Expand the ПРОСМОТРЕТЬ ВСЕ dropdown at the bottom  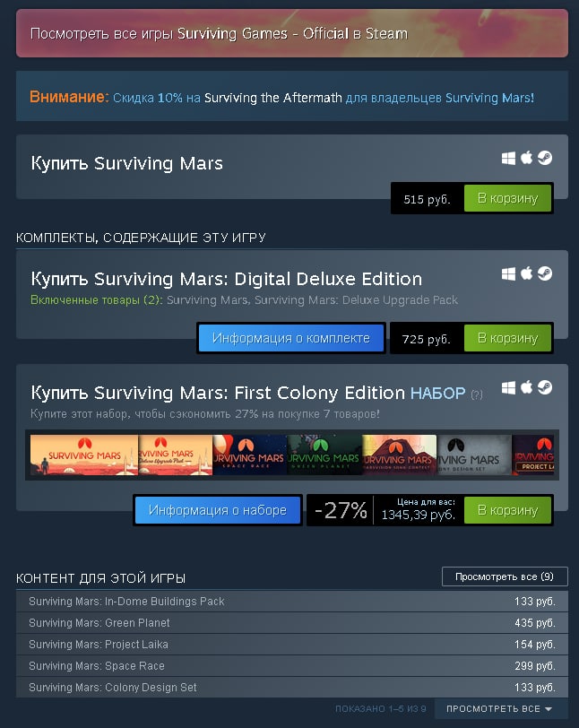(499, 709)
